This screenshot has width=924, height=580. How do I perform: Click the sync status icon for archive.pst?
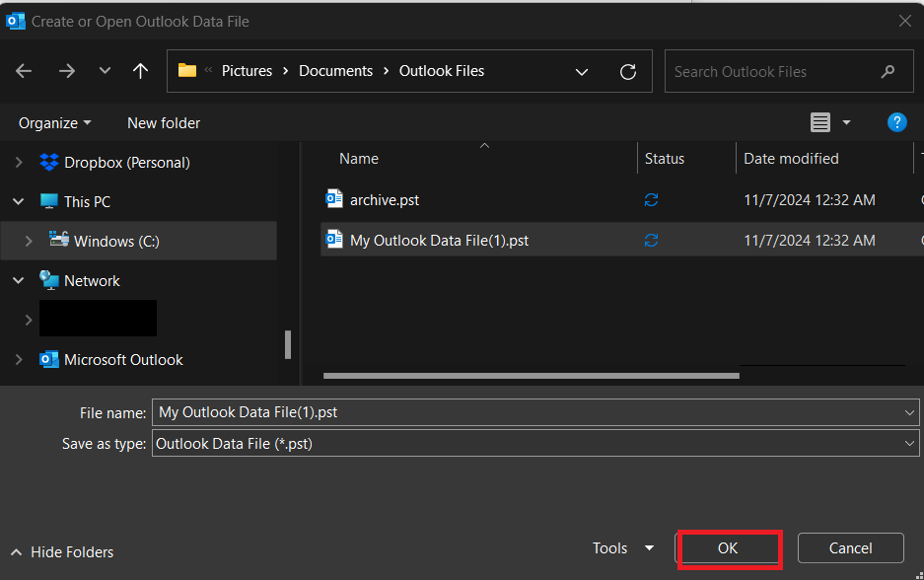[x=651, y=200]
